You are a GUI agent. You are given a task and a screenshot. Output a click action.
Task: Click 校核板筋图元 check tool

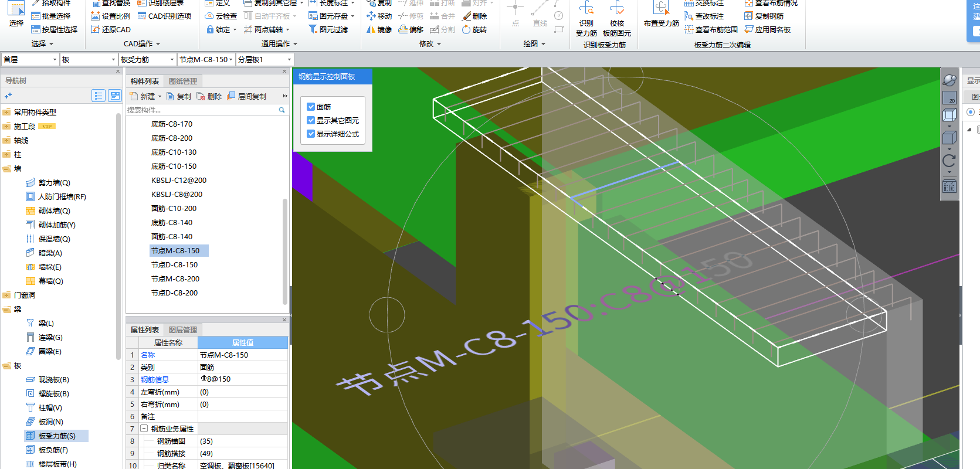tap(617, 19)
